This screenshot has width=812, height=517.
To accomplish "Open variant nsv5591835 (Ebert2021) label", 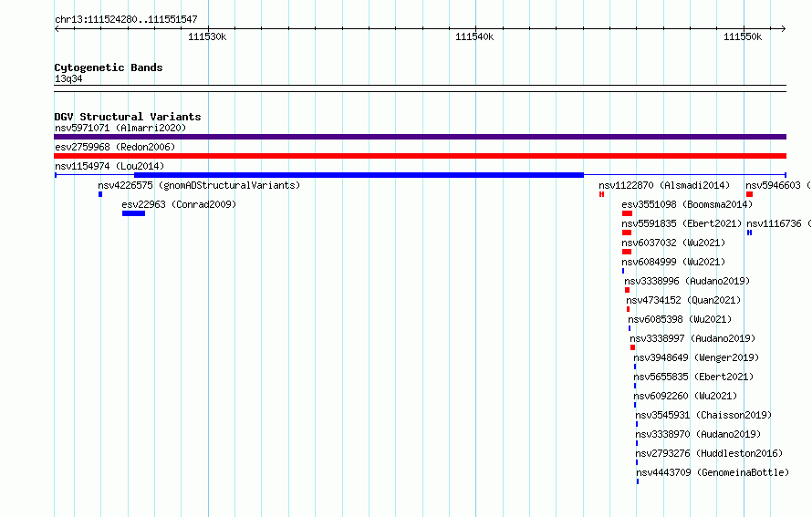I will (682, 223).
